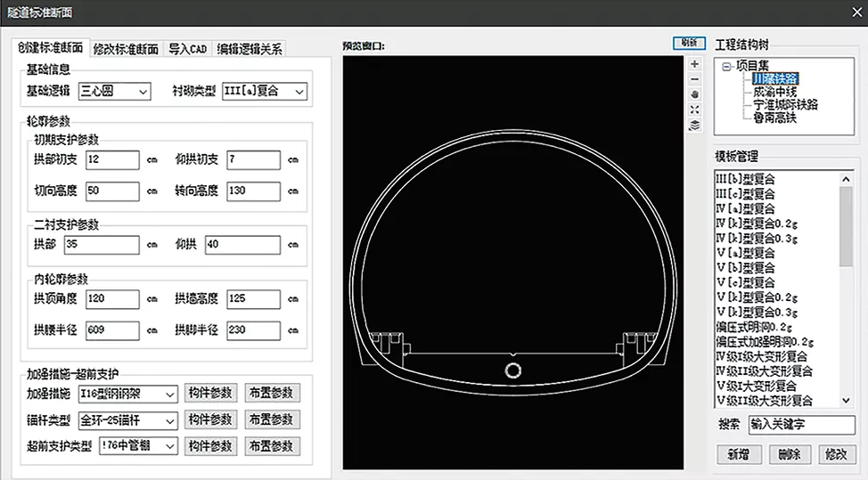This screenshot has height=480, width=868.
Task: Select 川藏铁路 in the project tree
Action: 775,79
